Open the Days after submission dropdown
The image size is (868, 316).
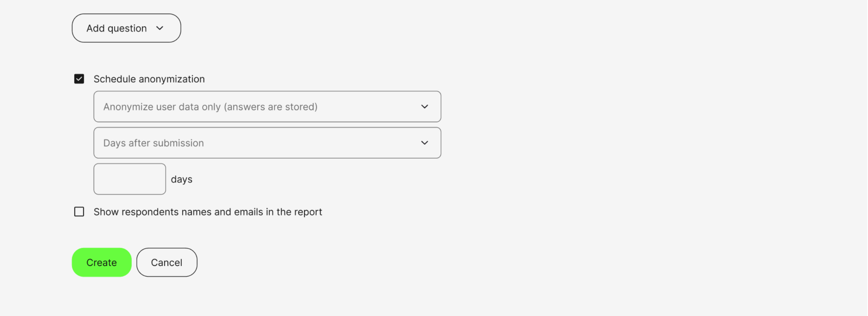267,143
